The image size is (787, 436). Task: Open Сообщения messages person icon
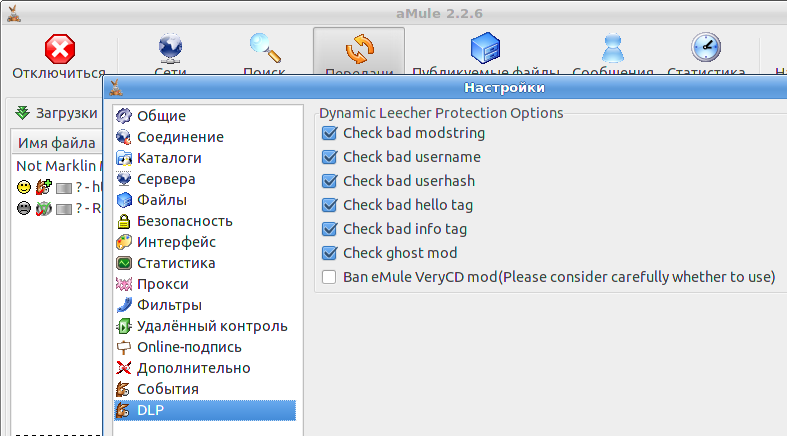[613, 48]
